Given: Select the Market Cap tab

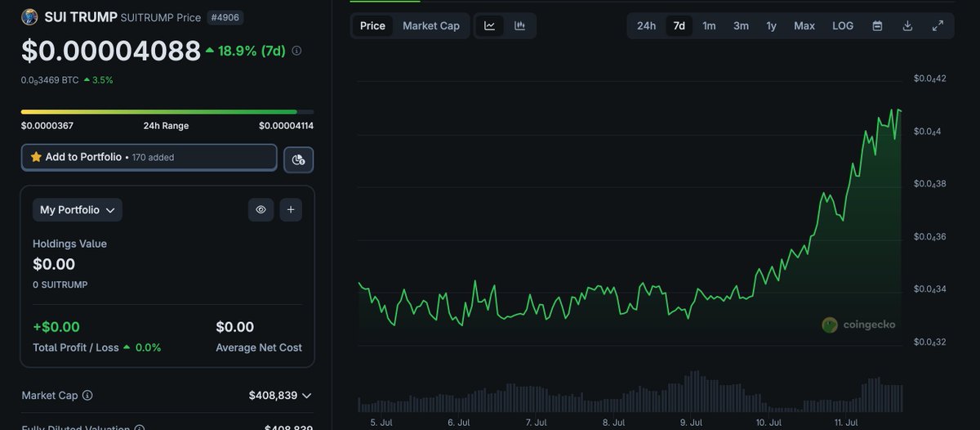Looking at the screenshot, I should 431,25.
